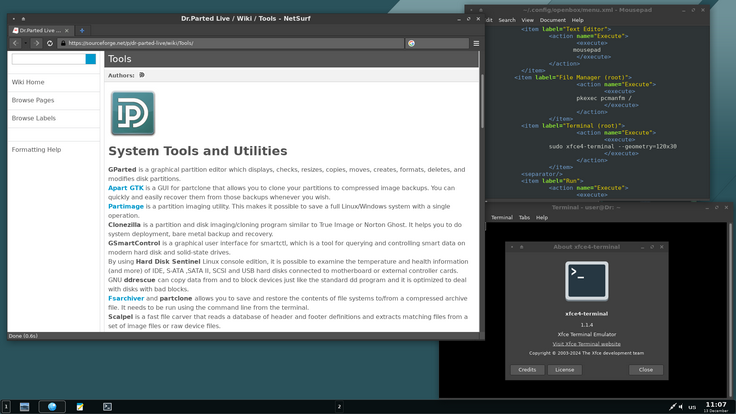Click the author avatar icon beside Authors
The width and height of the screenshot is (736, 414).
coord(142,75)
